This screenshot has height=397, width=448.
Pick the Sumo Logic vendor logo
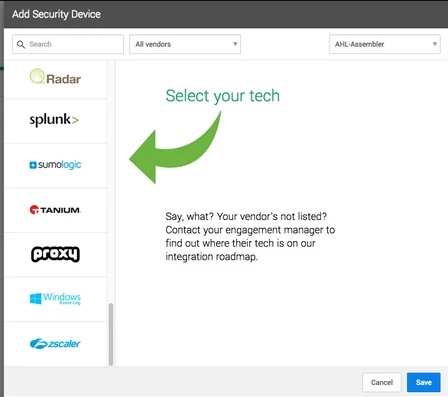55,165
